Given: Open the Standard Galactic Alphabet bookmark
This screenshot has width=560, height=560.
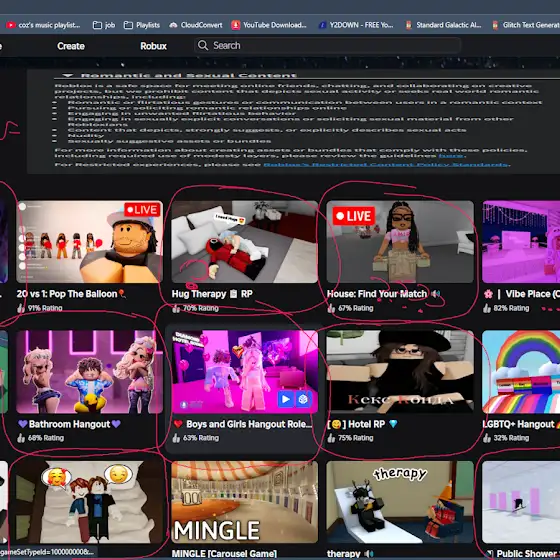Looking at the screenshot, I should click(x=443, y=25).
